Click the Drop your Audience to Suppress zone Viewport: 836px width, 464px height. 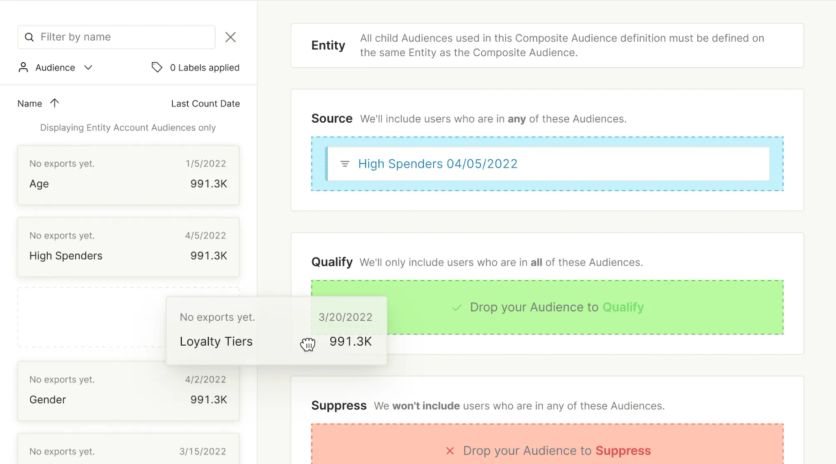click(547, 444)
